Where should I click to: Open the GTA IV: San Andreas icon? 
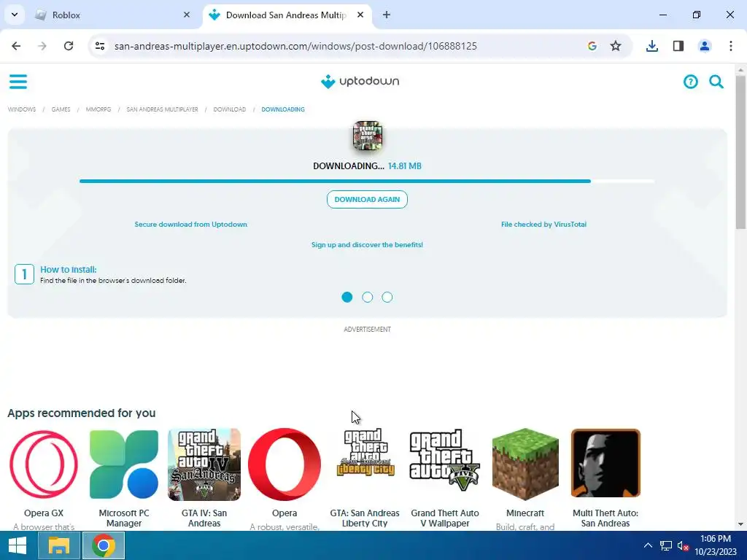[x=204, y=464]
